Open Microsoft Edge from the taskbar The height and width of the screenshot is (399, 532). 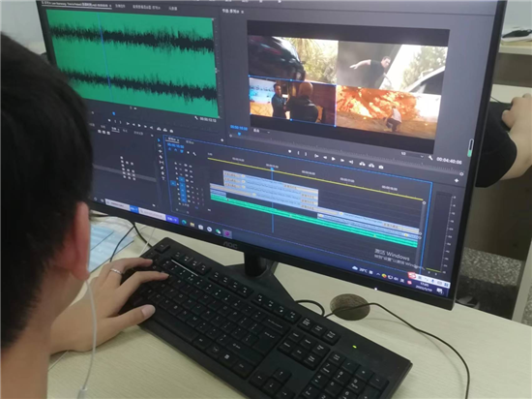(x=184, y=222)
